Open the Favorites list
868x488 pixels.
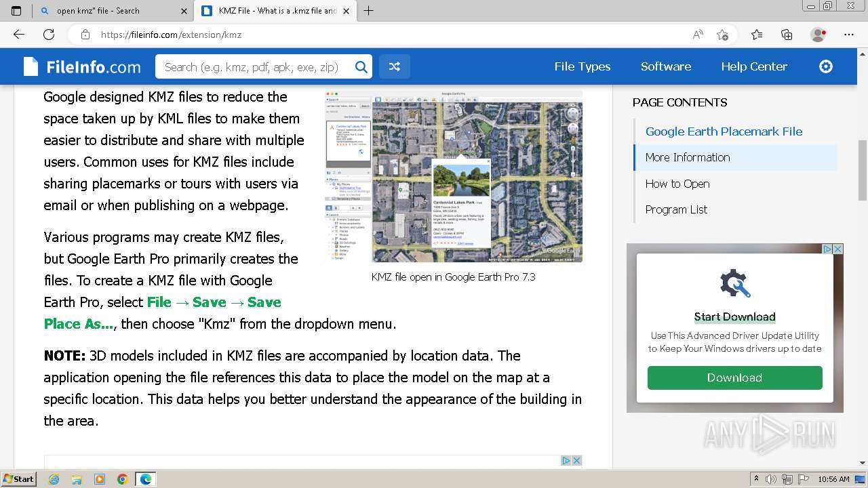757,35
